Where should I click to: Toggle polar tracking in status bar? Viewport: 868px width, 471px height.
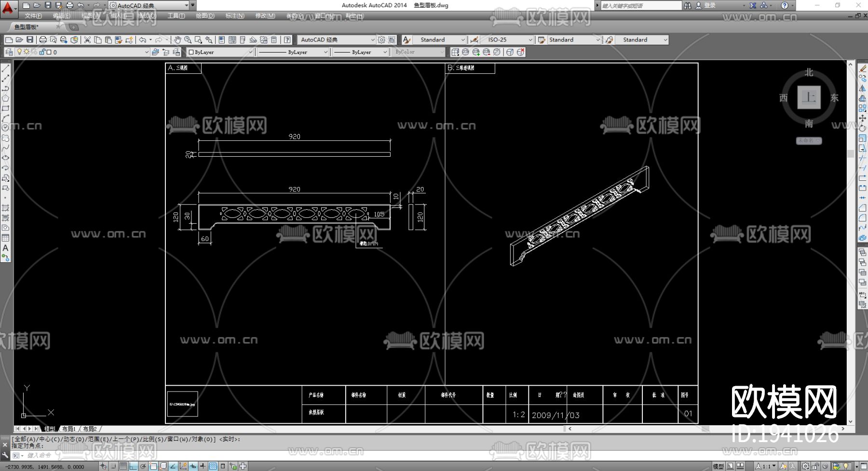[143, 466]
